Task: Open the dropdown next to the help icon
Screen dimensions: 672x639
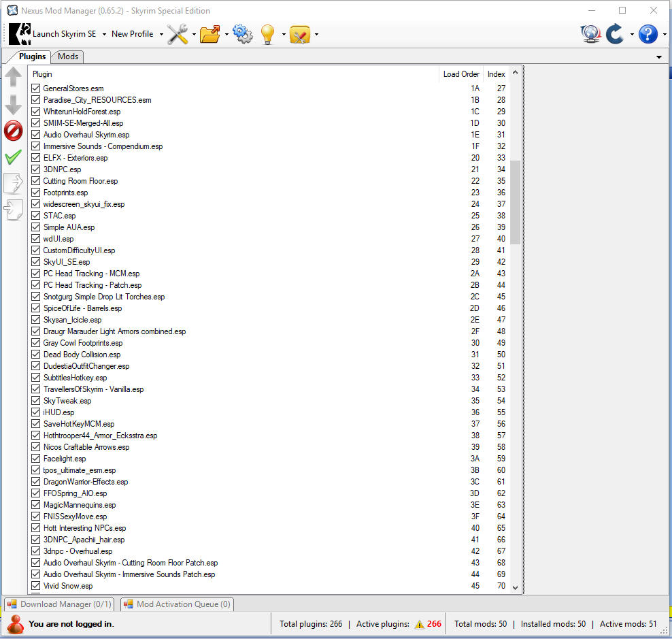Action: tap(664, 34)
